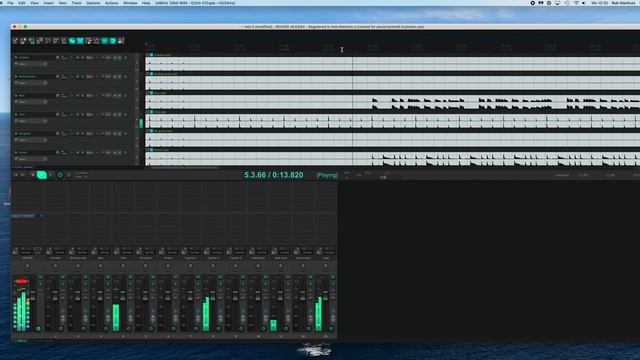
Task: Click the MASTER channel pan knob
Action: [x=27, y=266]
